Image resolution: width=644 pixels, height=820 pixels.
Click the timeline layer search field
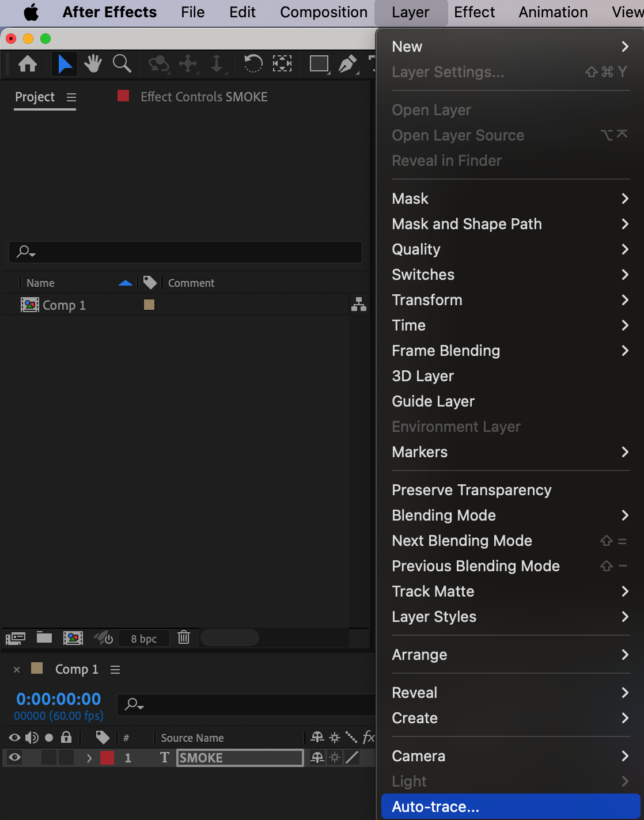pyautogui.click(x=247, y=704)
